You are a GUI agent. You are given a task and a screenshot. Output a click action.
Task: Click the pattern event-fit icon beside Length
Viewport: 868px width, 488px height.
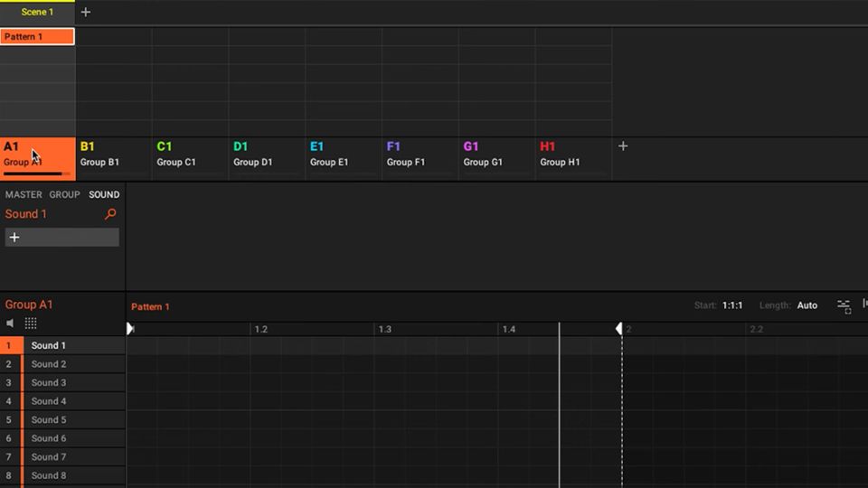(844, 306)
